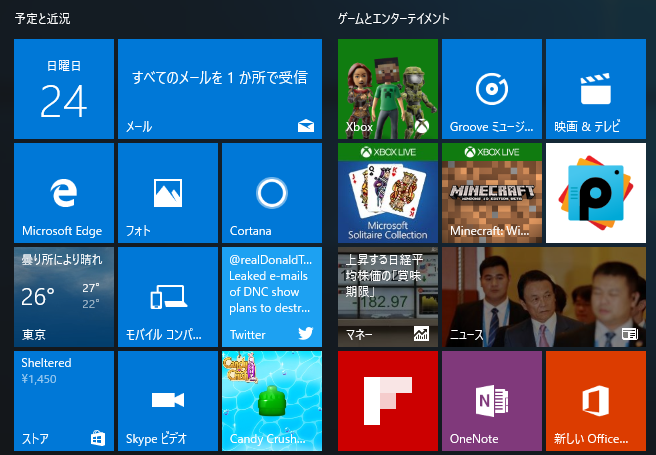
Task: Launch the フォト photos tile
Action: (x=168, y=193)
